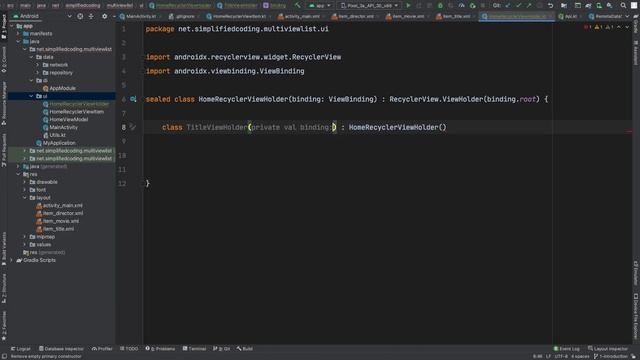Viewport: 640px width, 360px height.
Task: Collapse the layout resource folder
Action: point(25,198)
